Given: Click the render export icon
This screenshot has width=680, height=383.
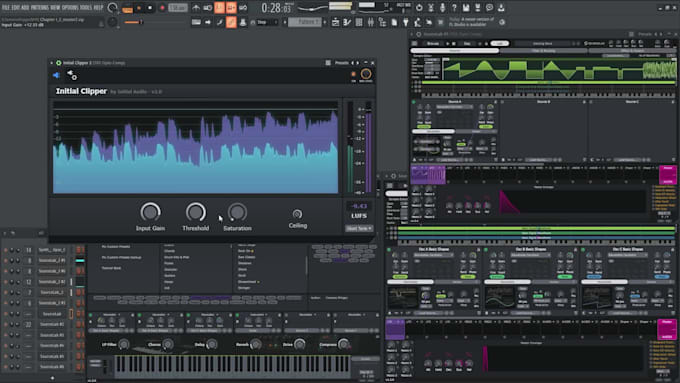Looking at the screenshot, I should tap(477, 8).
